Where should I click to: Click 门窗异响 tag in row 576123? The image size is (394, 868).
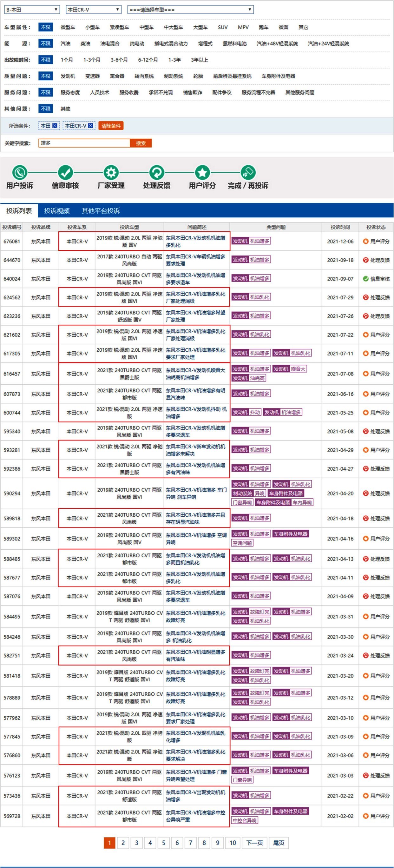[x=242, y=780]
